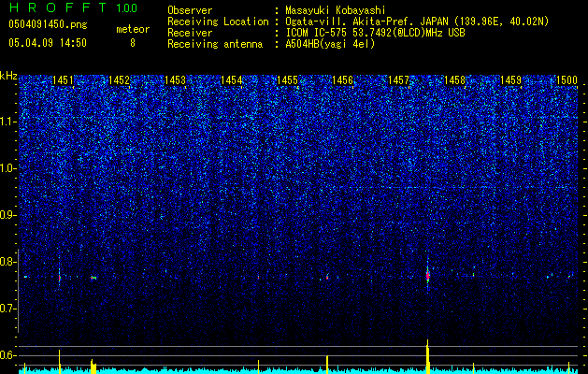This screenshot has width=588, height=374.
Task: Click the date stamp 05.04.09 14:50
Action: [48, 43]
